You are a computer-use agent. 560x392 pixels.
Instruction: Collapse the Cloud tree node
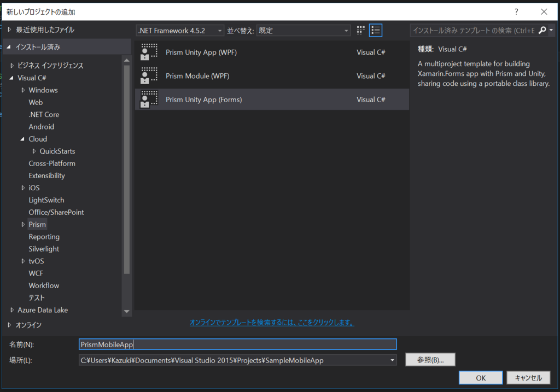[22, 139]
